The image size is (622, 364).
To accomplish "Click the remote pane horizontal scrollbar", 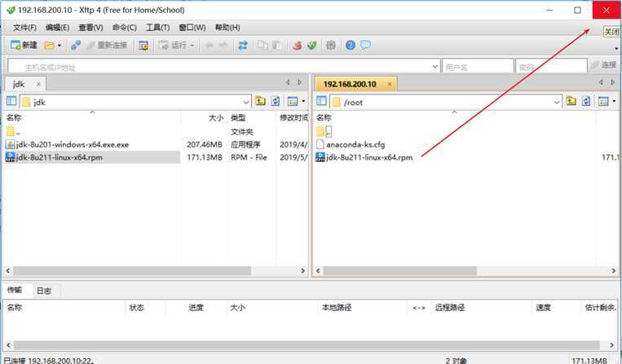I will tap(399, 271).
